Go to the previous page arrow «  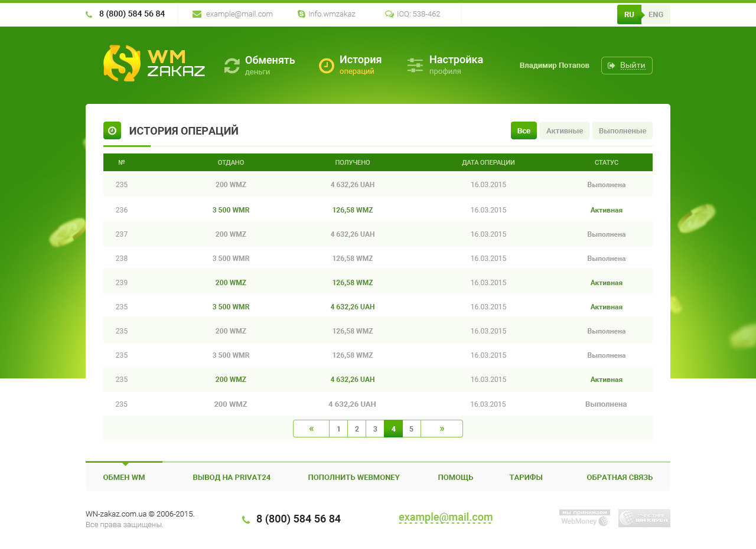point(311,429)
